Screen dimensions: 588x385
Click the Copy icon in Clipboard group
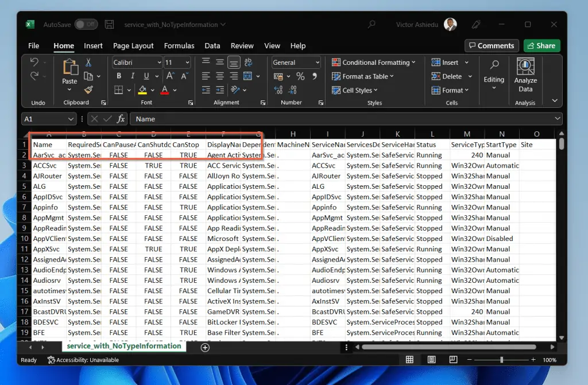(88, 76)
